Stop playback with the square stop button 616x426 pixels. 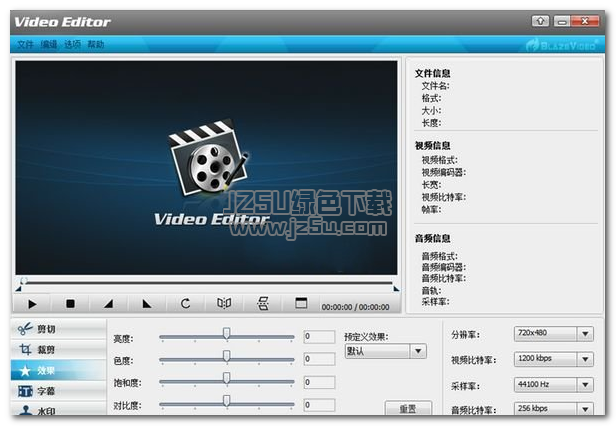point(70,303)
